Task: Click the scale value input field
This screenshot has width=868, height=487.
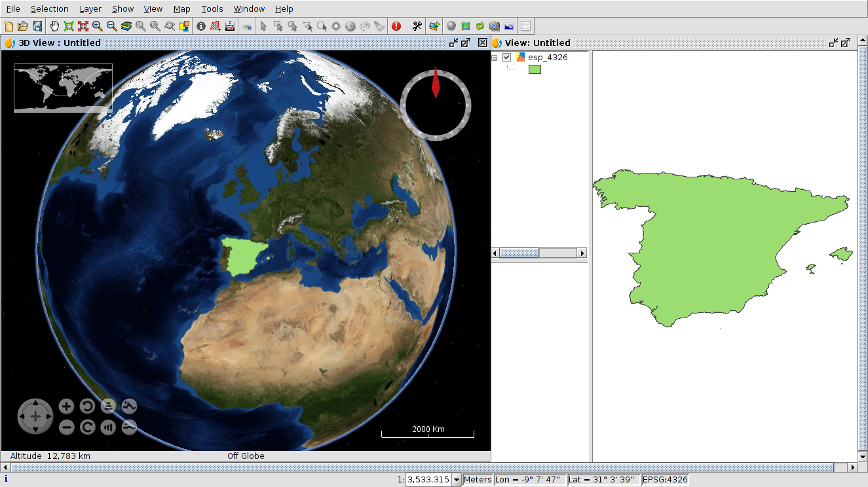Action: tap(428, 480)
